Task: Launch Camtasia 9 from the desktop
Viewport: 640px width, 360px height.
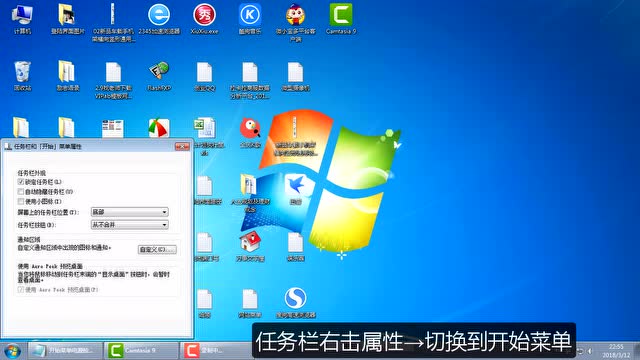Action: point(341,20)
